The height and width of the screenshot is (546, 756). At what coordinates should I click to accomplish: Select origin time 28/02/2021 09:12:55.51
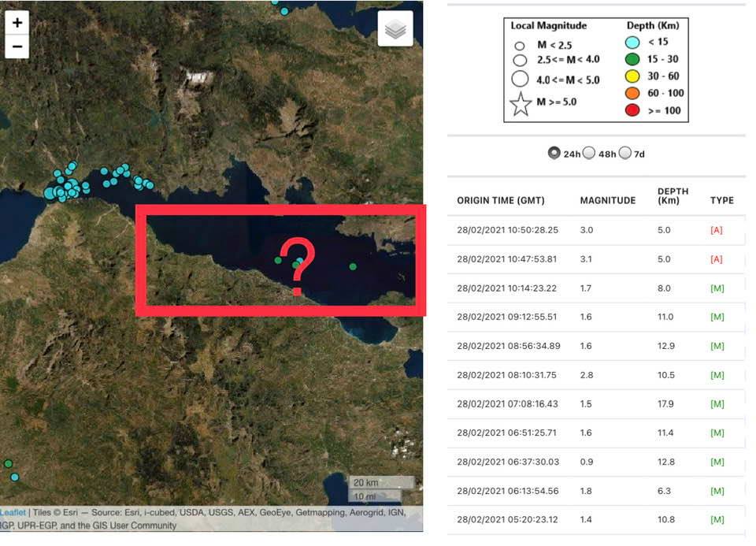point(506,317)
